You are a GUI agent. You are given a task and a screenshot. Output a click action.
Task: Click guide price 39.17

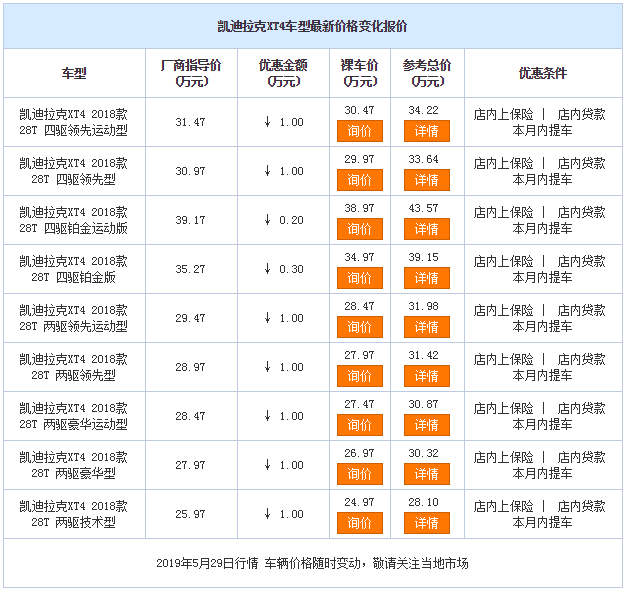pos(190,220)
